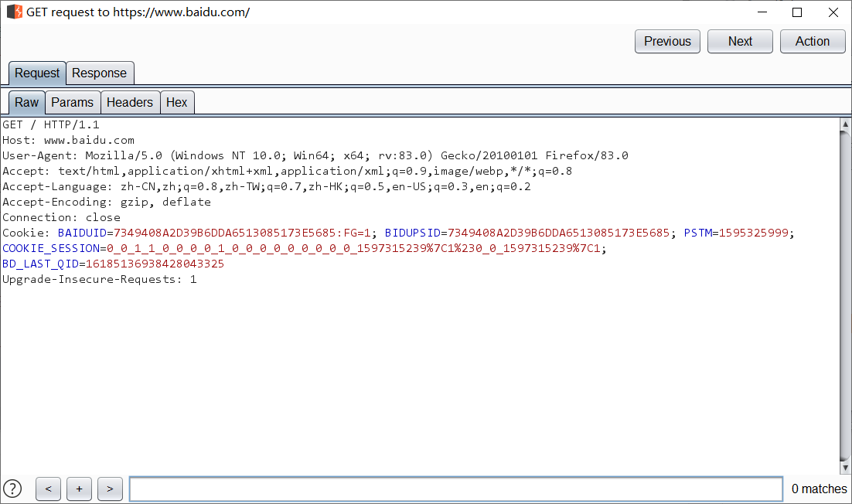Minimize the GET request window
Image resolution: width=852 pixels, height=504 pixels.
pyautogui.click(x=762, y=12)
